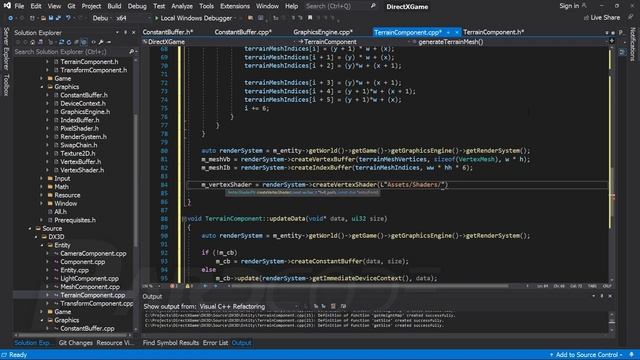Click the Properties wrench icon in Solution Explorer

point(101,42)
